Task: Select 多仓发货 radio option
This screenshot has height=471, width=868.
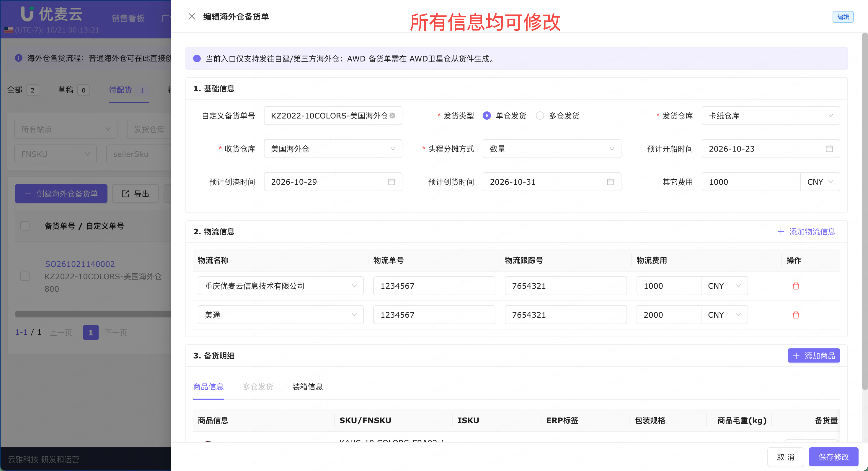Action: (540, 116)
